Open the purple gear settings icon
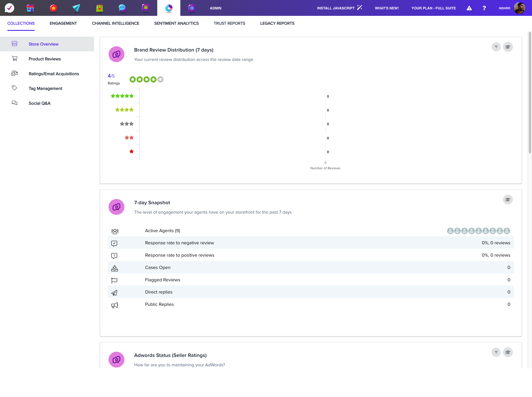 tap(192, 8)
